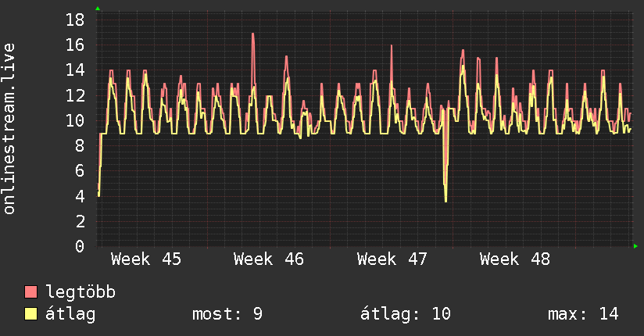Click the tallest red spike near 17
The width and height of the screenshot is (644, 336).
point(253,35)
